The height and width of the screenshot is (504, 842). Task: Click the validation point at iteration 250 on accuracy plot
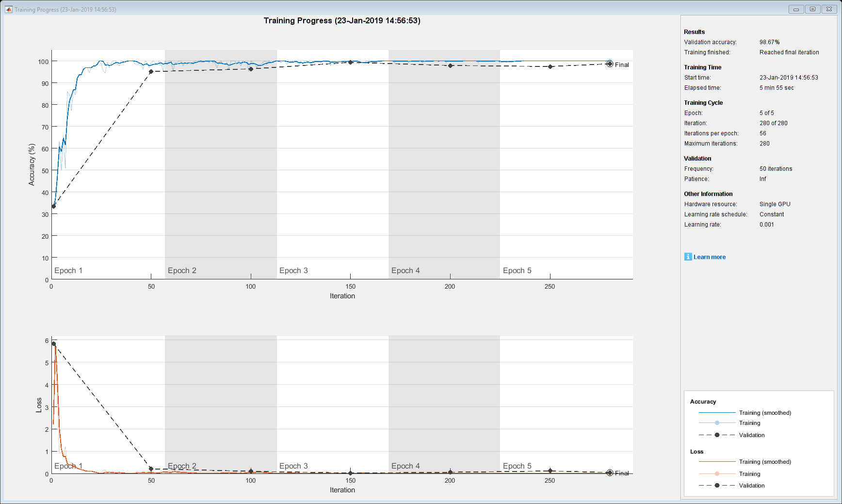[x=550, y=66]
